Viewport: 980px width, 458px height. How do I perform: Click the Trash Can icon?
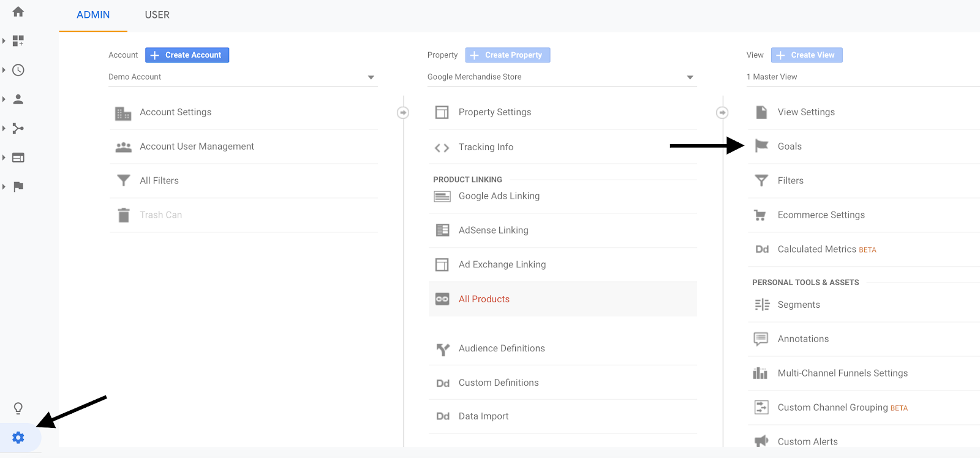(x=124, y=215)
